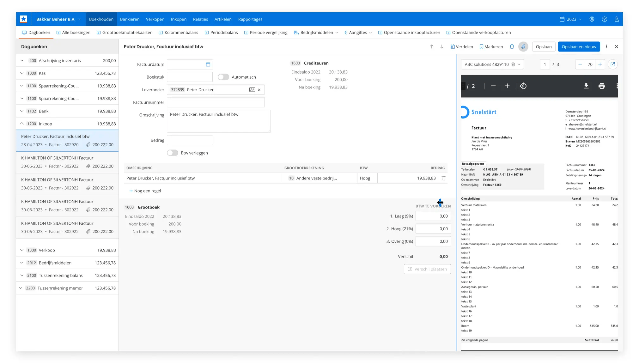Image resolution: width=639 pixels, height=364 pixels.
Task: Toggle the Automatisch boekstuk switch
Action: pyautogui.click(x=223, y=77)
